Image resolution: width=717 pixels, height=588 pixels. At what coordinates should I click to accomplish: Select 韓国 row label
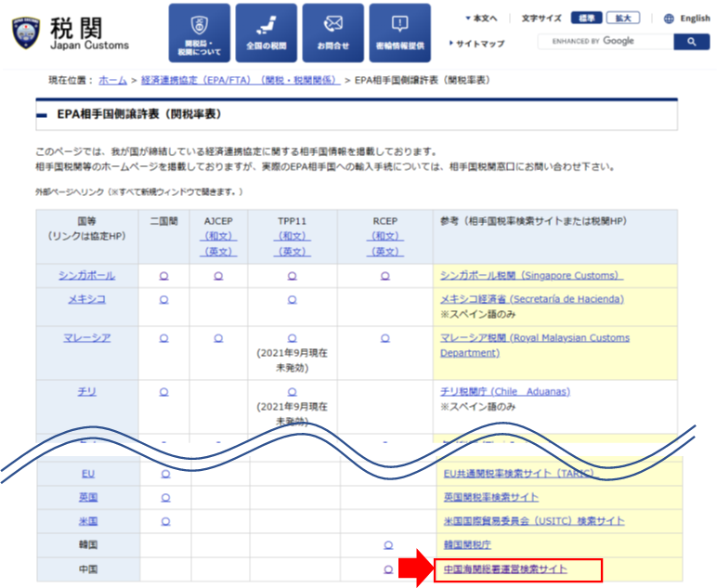click(88, 545)
